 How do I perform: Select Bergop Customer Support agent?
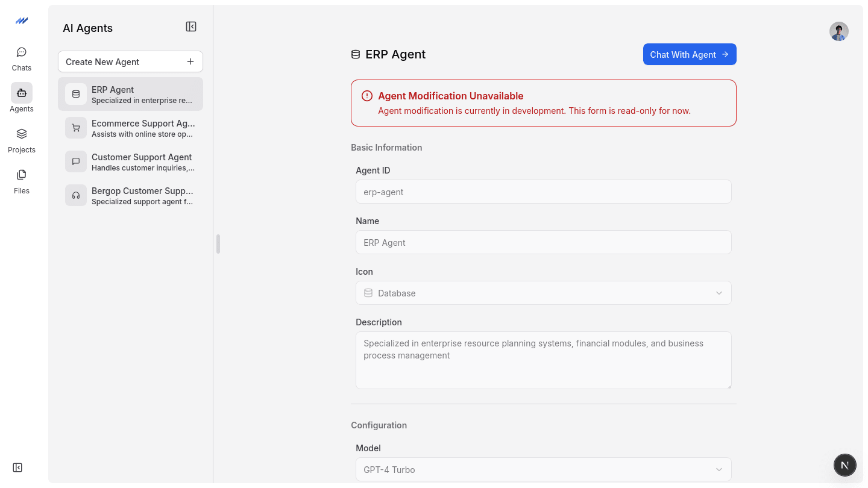coord(130,195)
